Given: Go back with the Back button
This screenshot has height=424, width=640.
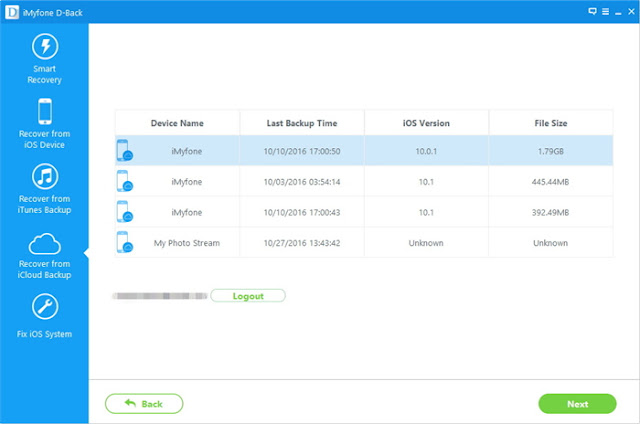Looking at the screenshot, I should tap(144, 404).
